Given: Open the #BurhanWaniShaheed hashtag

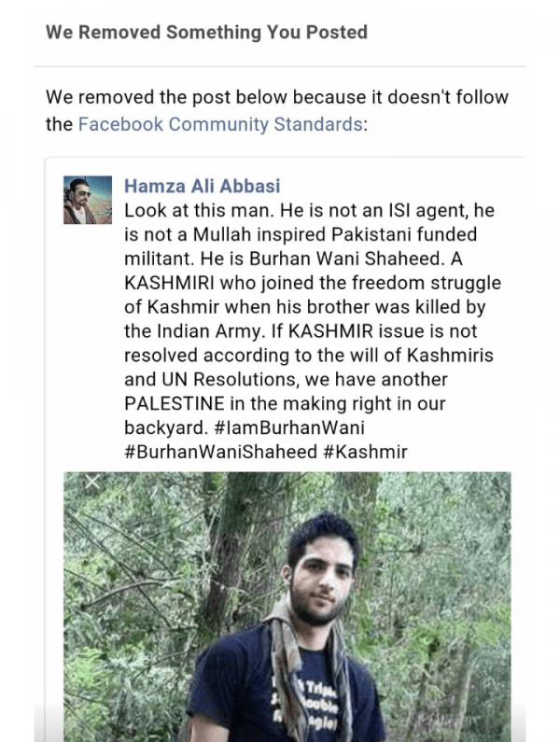Looking at the screenshot, I should [x=220, y=452].
